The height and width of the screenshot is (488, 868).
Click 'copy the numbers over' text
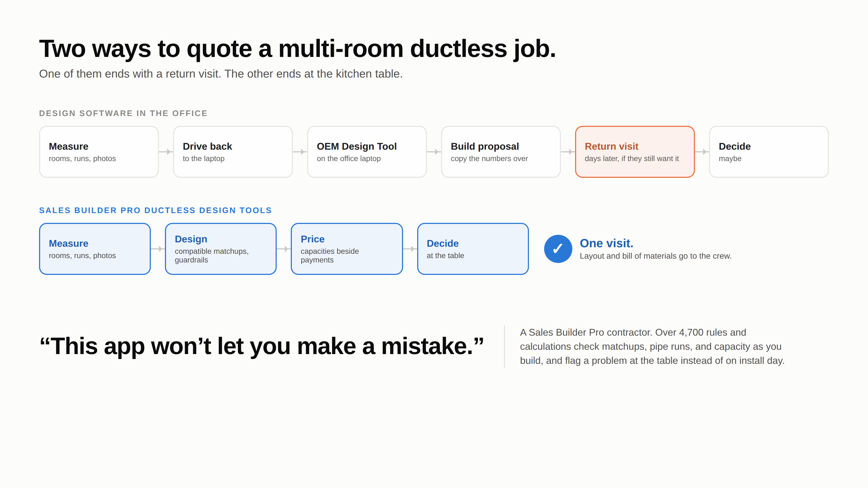pyautogui.click(x=489, y=159)
